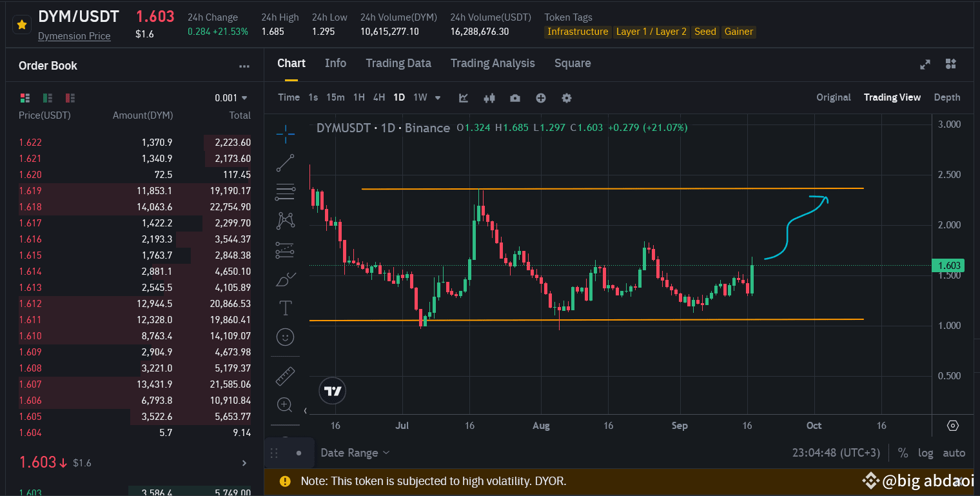980x496 pixels.
Task: Open the stickers/emoji drawing tool
Action: (286, 337)
